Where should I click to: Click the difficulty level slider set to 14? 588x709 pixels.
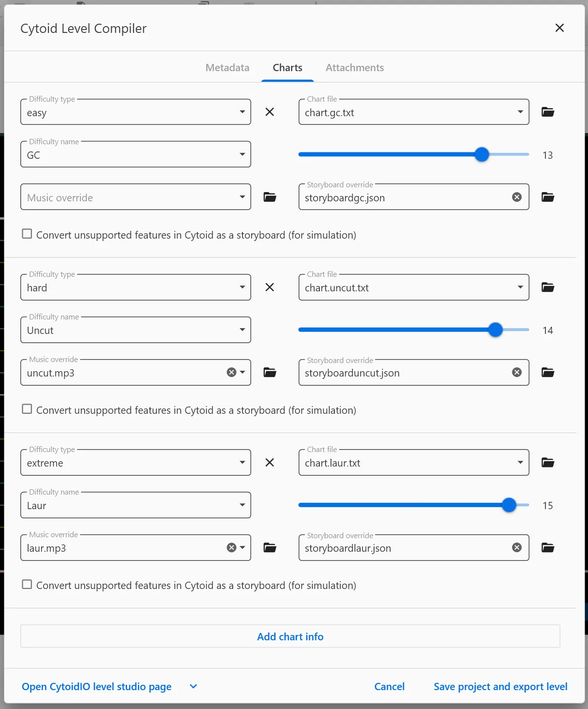click(x=495, y=330)
